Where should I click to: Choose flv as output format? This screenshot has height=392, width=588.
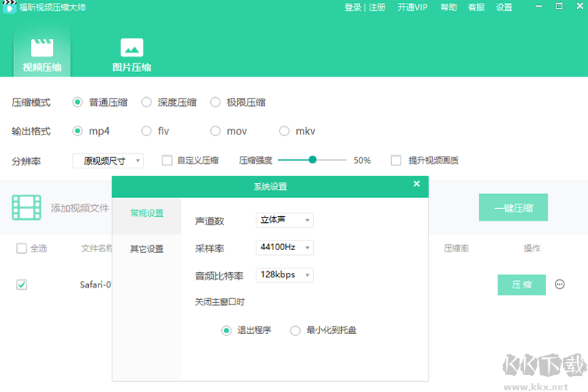146,131
